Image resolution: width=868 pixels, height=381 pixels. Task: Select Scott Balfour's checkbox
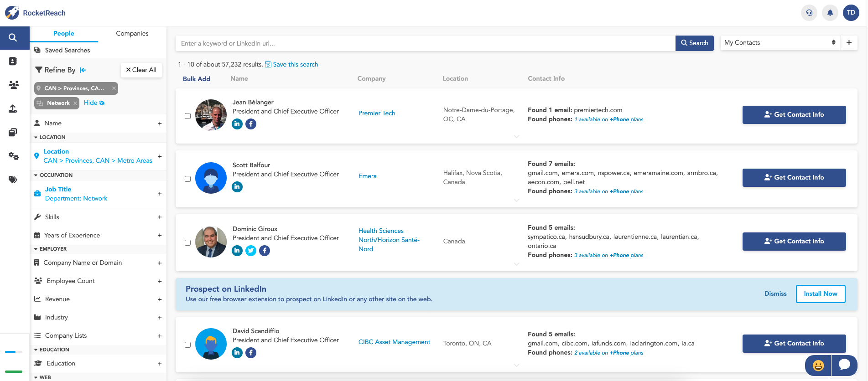(x=187, y=179)
